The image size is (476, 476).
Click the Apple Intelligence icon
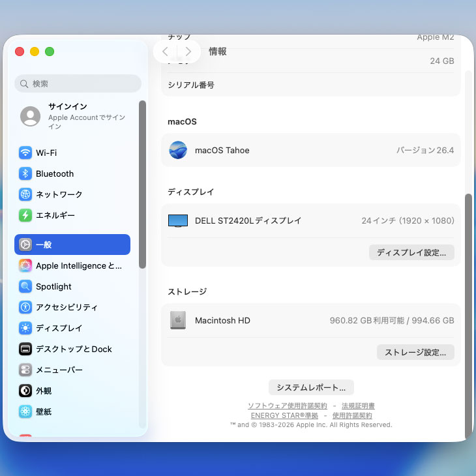point(25,265)
